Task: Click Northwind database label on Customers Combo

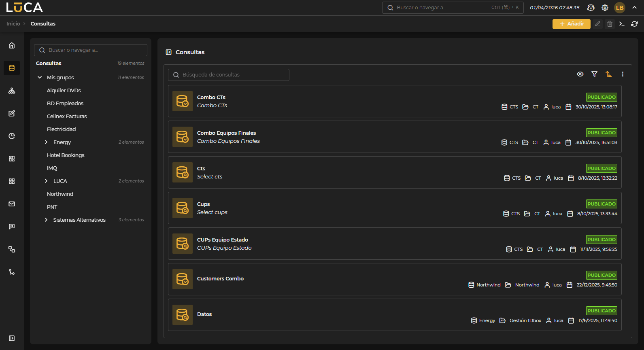Action: [x=488, y=285]
